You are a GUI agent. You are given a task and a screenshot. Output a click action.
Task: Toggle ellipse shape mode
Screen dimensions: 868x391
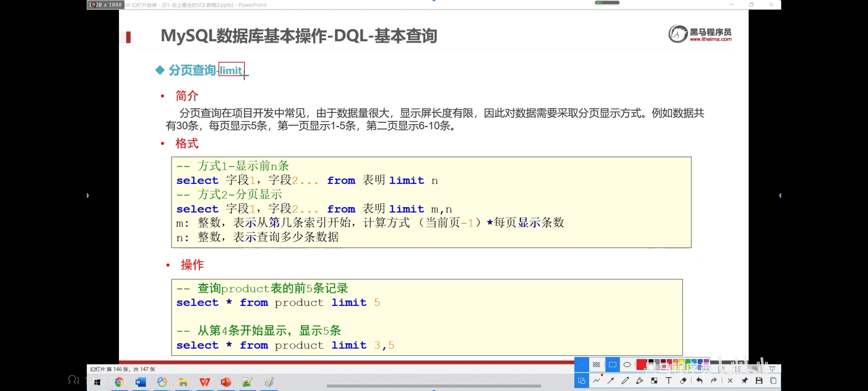tap(627, 365)
